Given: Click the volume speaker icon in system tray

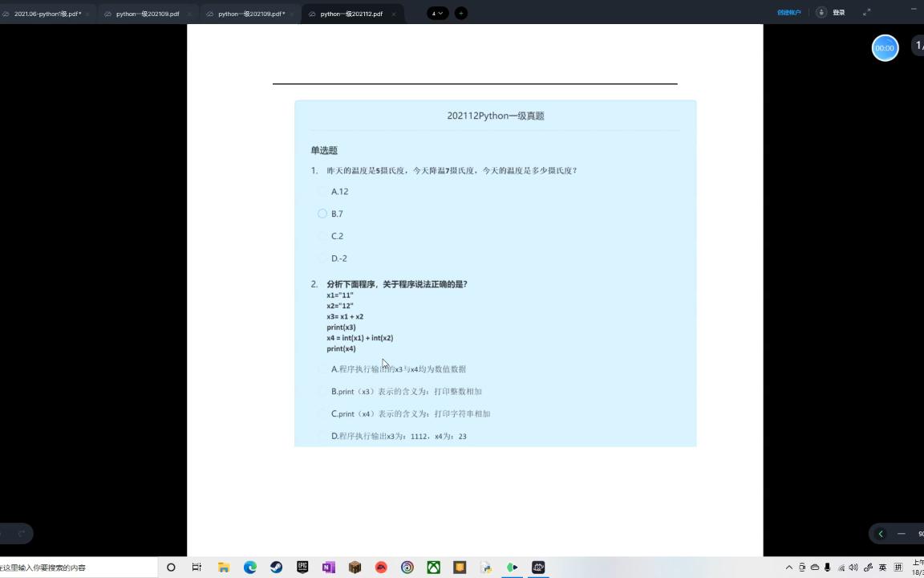Looking at the screenshot, I should tap(853, 568).
